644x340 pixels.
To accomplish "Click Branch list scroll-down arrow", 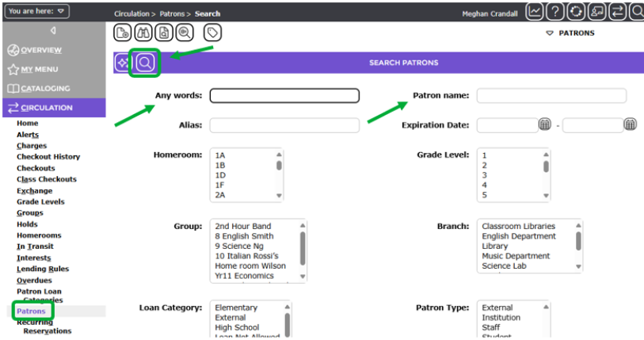I will click(578, 266).
